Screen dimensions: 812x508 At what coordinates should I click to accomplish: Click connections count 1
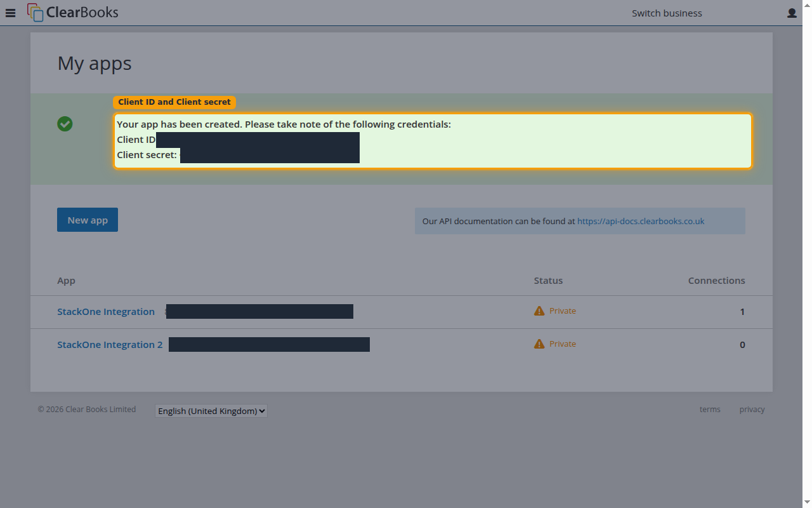(742, 312)
